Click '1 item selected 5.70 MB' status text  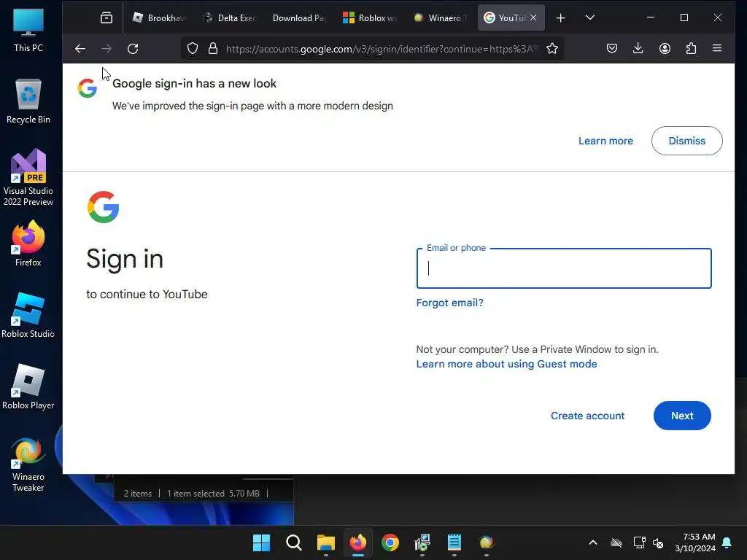(213, 494)
